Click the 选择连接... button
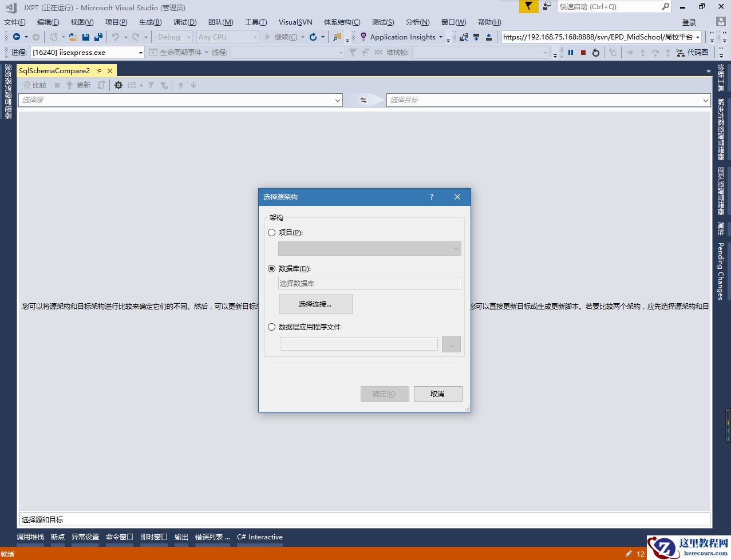731x560 pixels. click(x=315, y=304)
